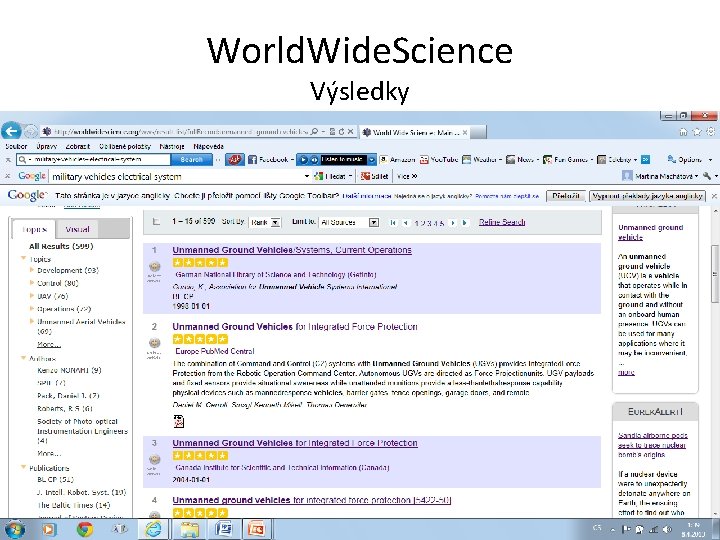Go back with the browser back arrow

(11, 130)
